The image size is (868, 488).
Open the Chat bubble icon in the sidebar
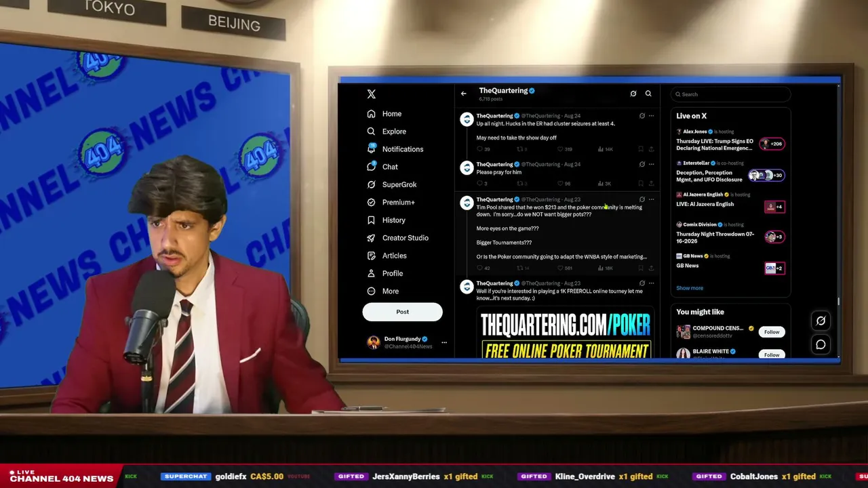[371, 167]
